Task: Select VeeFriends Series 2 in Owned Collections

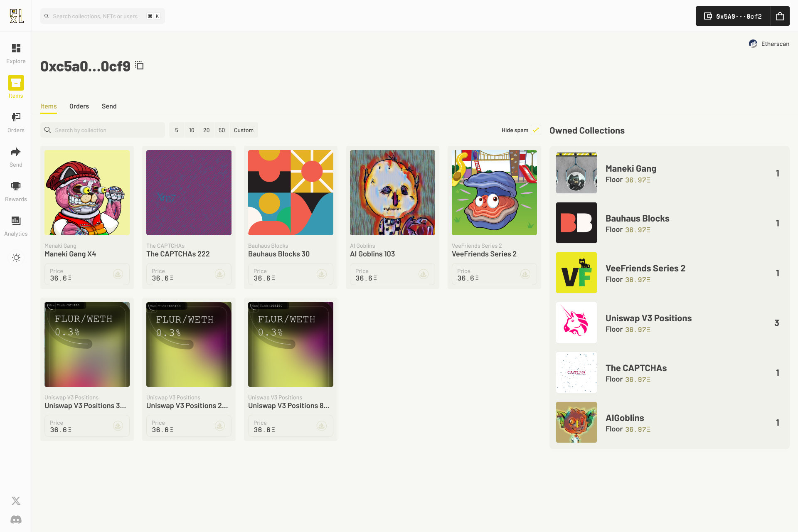Action: [669, 273]
